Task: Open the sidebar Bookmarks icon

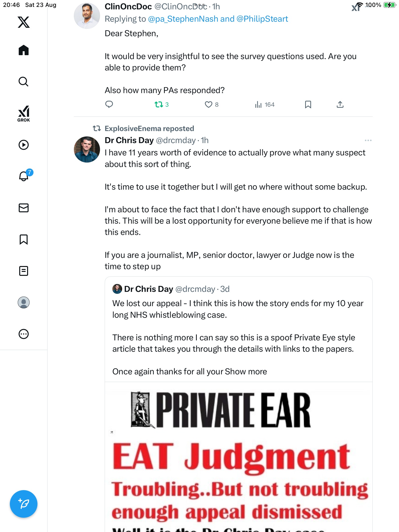Action: 24,239
